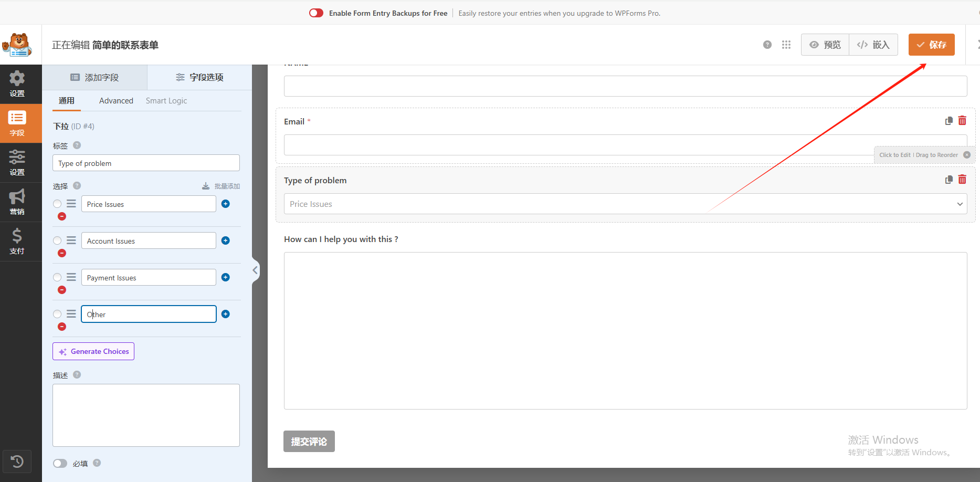Click the Generate Choices button
Viewport: 980px width, 482px height.
coord(93,351)
